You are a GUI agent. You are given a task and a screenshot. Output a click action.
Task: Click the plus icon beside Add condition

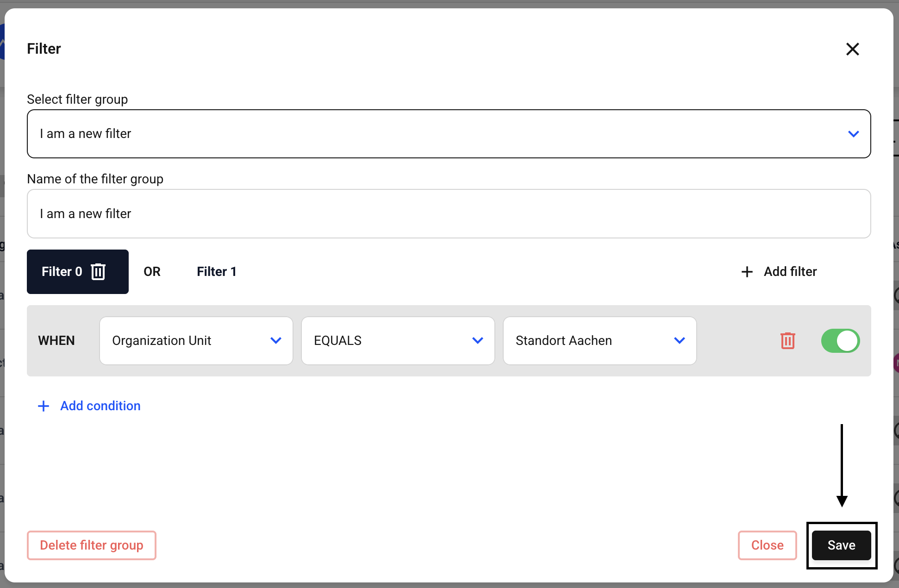(x=44, y=406)
